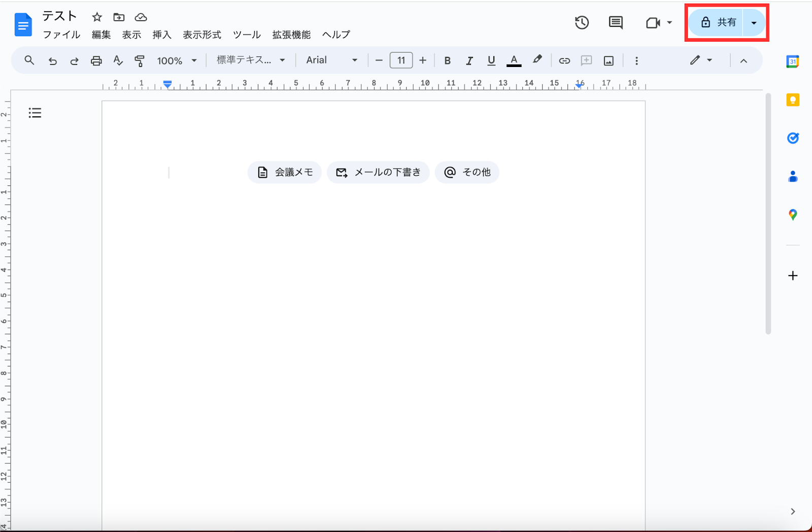Viewport: 812px width, 532px height.
Task: Insert an image
Action: point(608,61)
